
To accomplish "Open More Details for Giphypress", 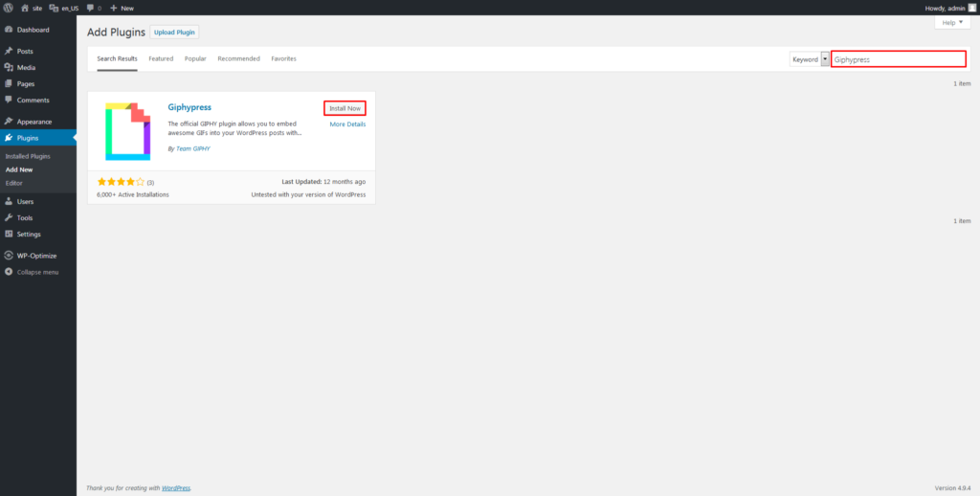I will [x=347, y=124].
